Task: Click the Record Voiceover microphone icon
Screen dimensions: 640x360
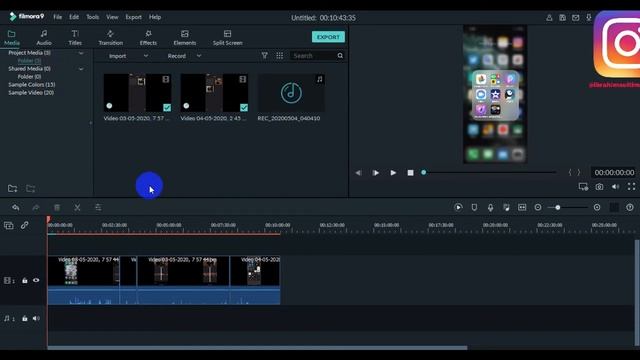Action: click(490, 207)
